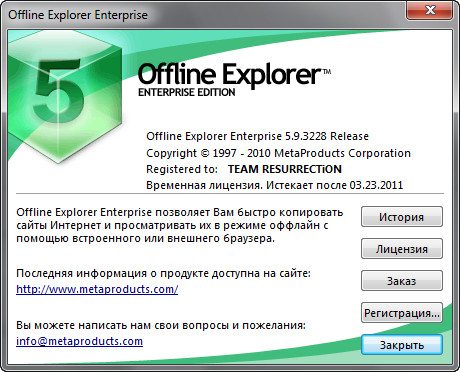Click 'Последняя информация о продукте' text

163,273
